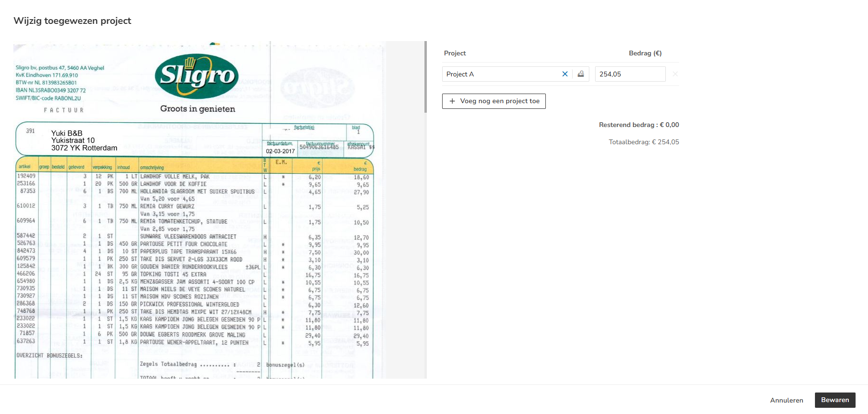Open project picker icon in Project field
Image resolution: width=868 pixels, height=414 pixels.
pos(581,74)
